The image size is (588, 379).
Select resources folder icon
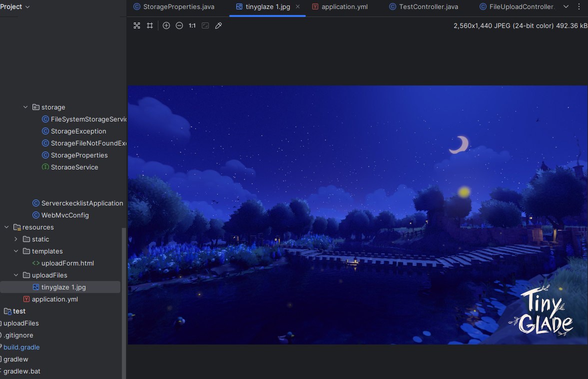click(x=17, y=227)
